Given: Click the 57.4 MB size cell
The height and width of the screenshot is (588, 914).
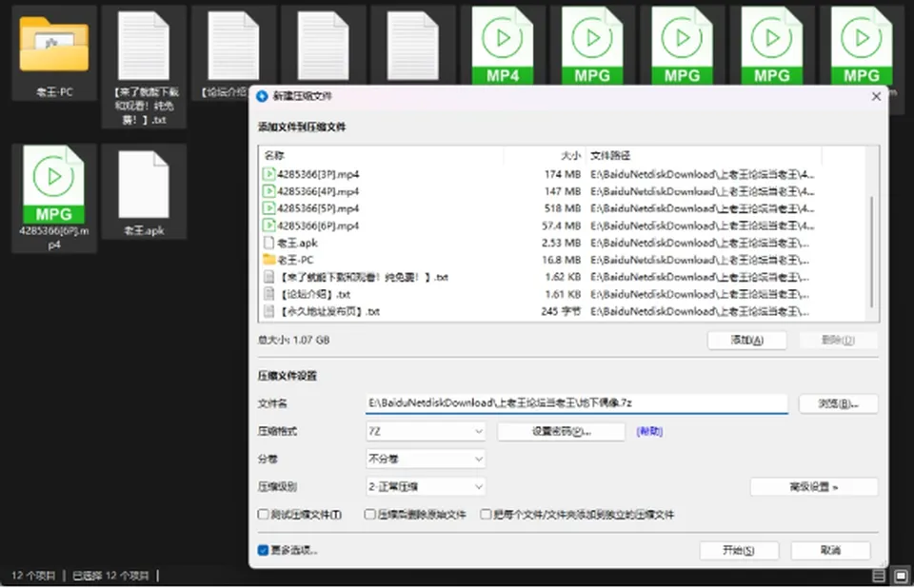Looking at the screenshot, I should click(561, 225).
